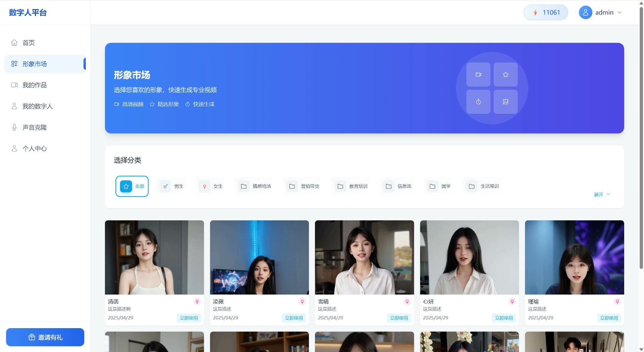Click the female gender icon on 瑾瑜 card
This screenshot has height=352, width=644.
[x=617, y=302]
